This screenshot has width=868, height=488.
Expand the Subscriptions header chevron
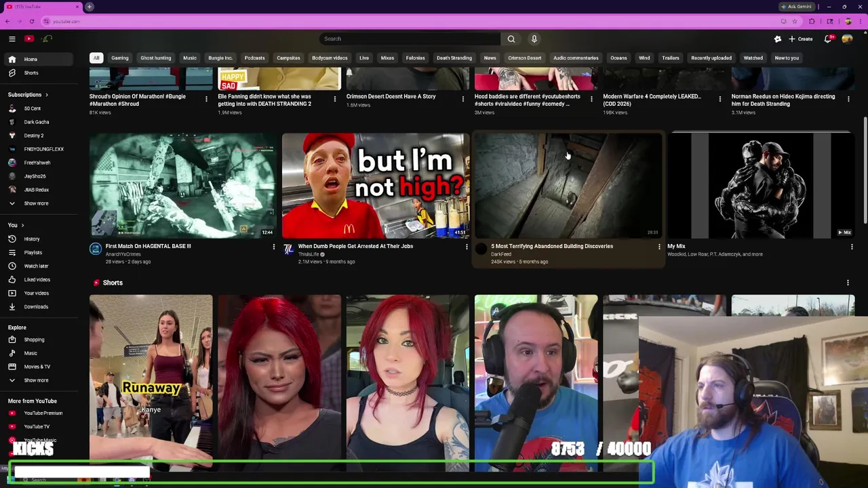pyautogui.click(x=47, y=95)
